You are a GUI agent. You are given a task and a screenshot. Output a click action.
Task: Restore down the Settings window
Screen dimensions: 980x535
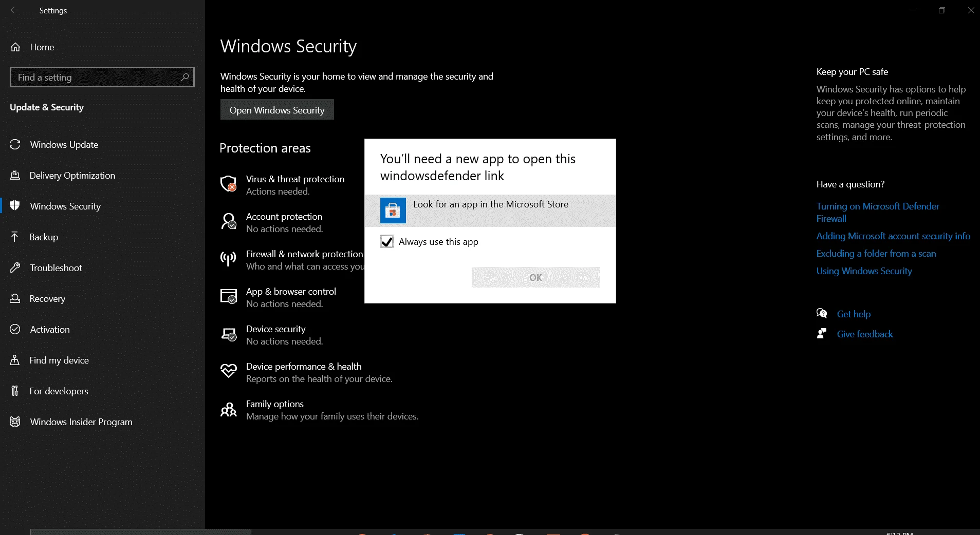pyautogui.click(x=942, y=10)
